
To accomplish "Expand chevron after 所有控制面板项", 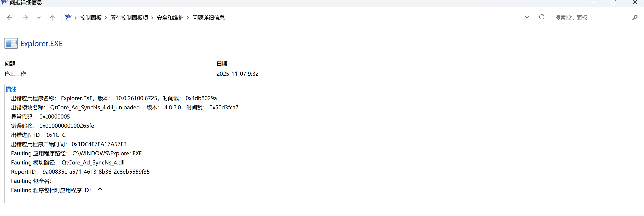I will click(152, 18).
